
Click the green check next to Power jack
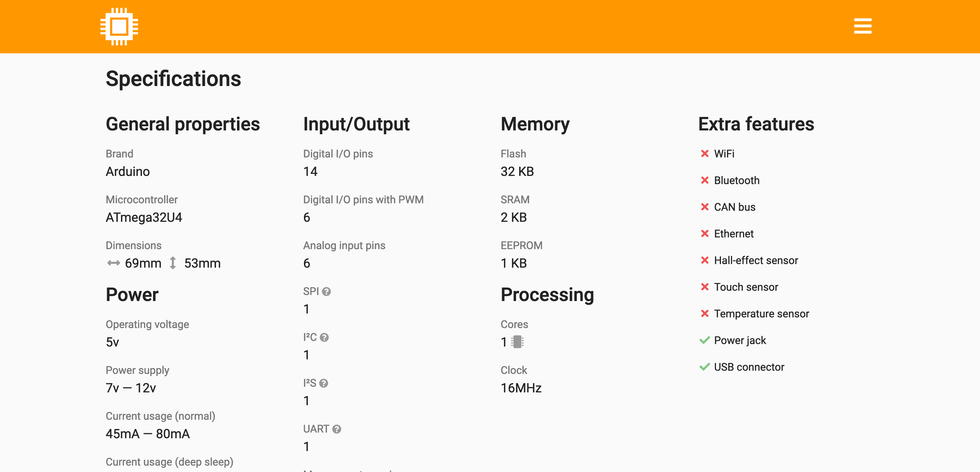(x=705, y=340)
